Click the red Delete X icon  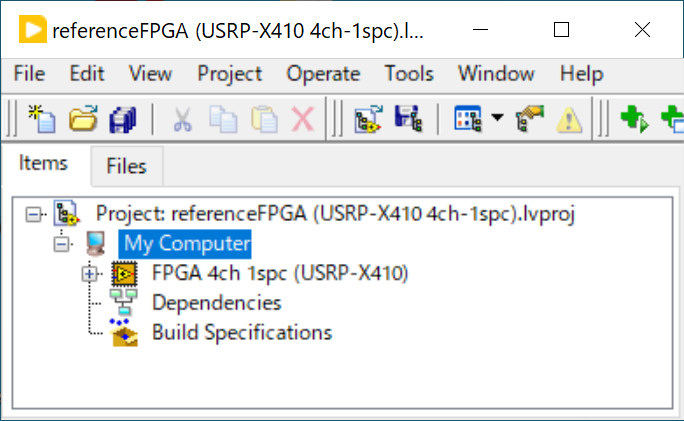pyautogui.click(x=302, y=120)
